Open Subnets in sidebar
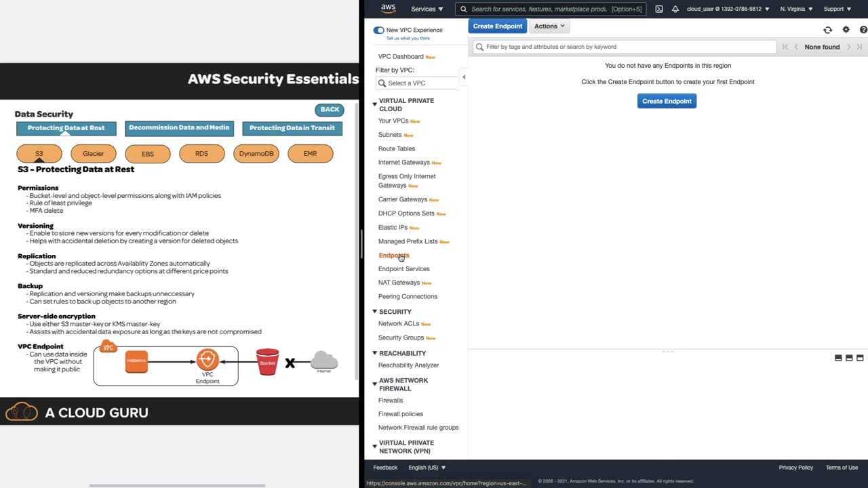The height and width of the screenshot is (488, 868). click(x=390, y=135)
